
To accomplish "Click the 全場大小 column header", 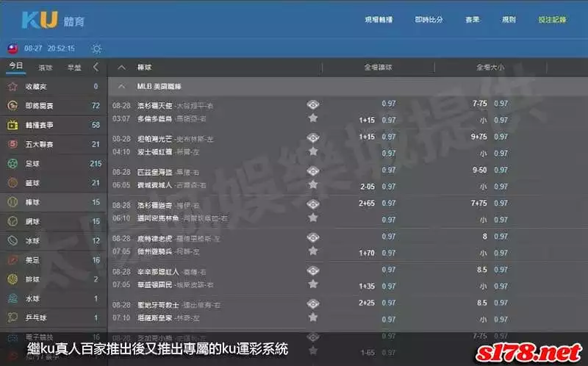I will (490, 68).
